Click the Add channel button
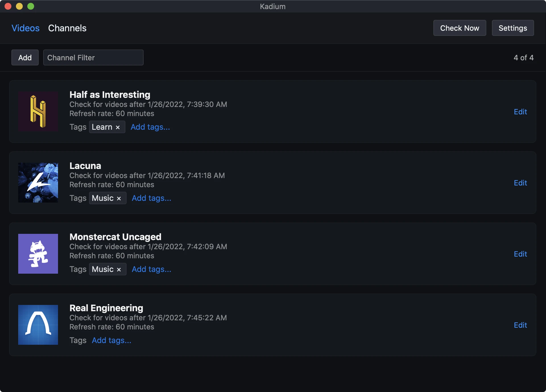 25,58
